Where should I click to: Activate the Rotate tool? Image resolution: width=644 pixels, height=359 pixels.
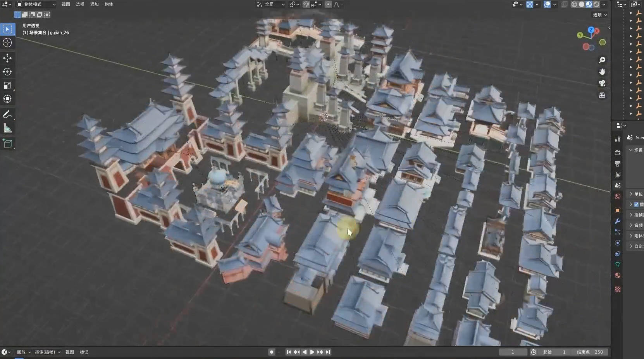pos(7,72)
